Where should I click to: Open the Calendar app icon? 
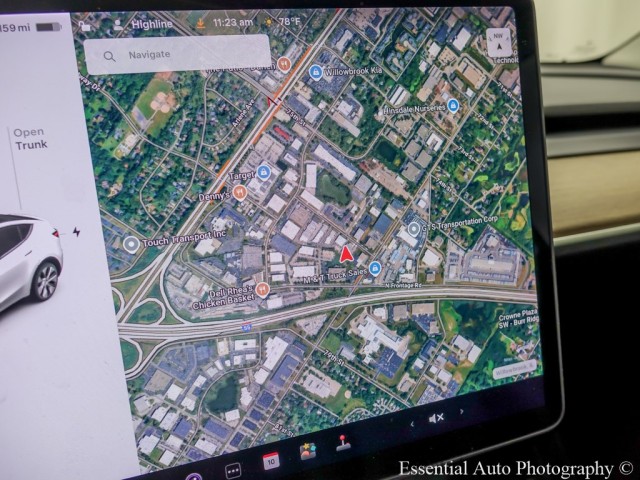click(271, 461)
